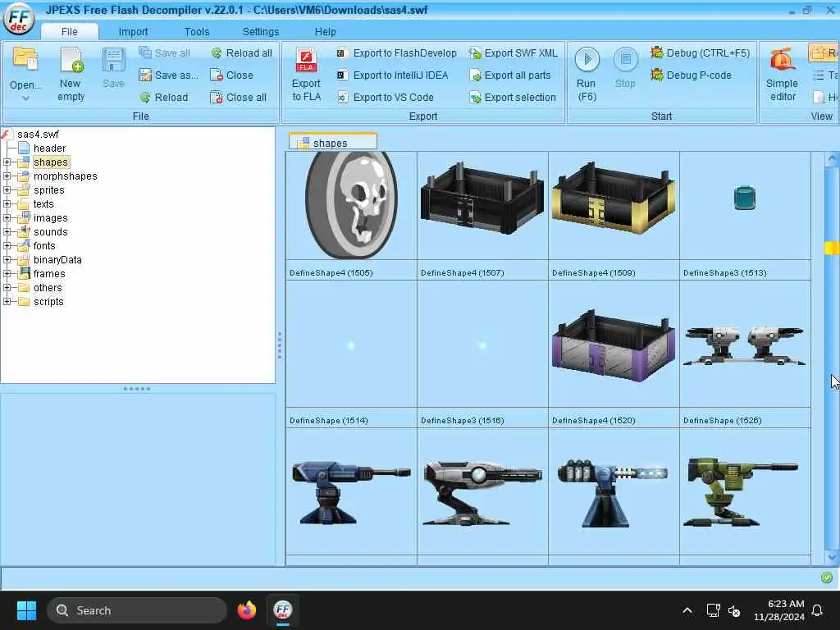Click the Save floppy disk icon

(x=113, y=61)
